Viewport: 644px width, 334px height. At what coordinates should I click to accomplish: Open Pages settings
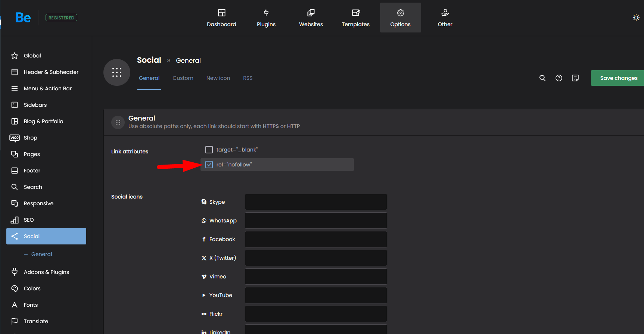[46, 154]
